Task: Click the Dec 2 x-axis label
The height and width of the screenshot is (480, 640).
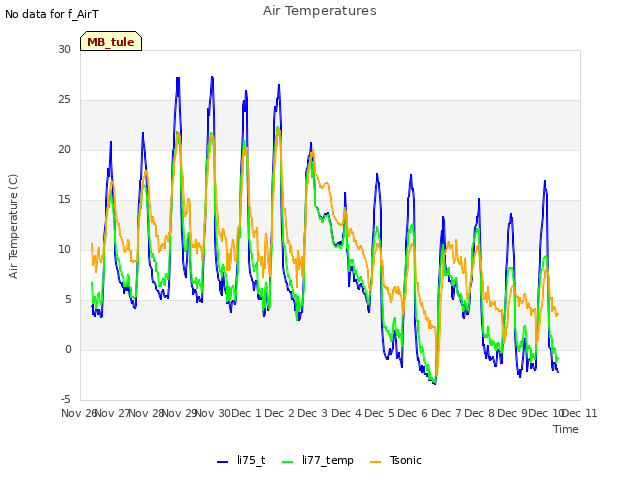Action: coord(280,413)
